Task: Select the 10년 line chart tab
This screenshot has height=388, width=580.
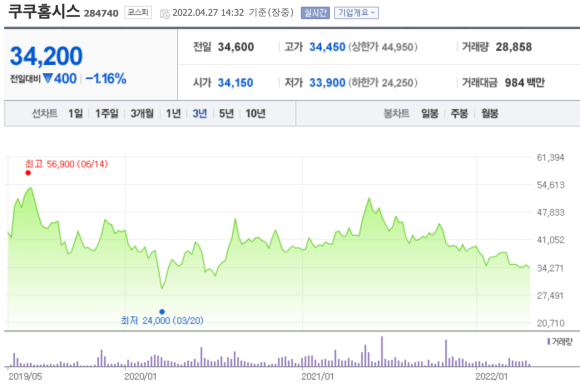Action: click(x=256, y=114)
